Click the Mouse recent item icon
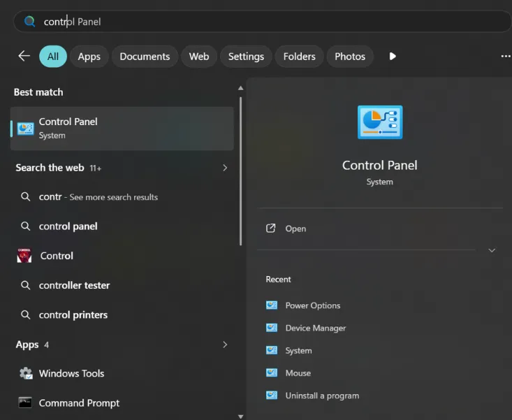Viewport: 512px width, 420px height. pos(271,372)
